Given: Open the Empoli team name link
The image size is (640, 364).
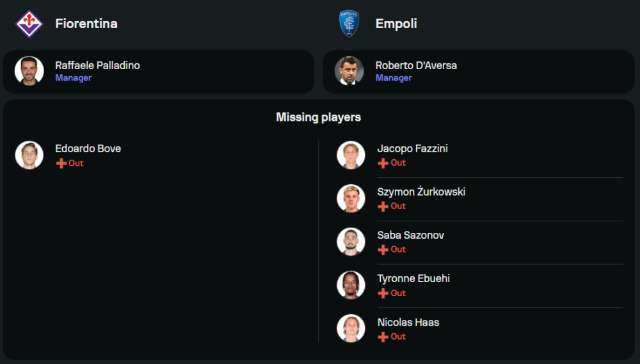Looking at the screenshot, I should click(x=396, y=24).
